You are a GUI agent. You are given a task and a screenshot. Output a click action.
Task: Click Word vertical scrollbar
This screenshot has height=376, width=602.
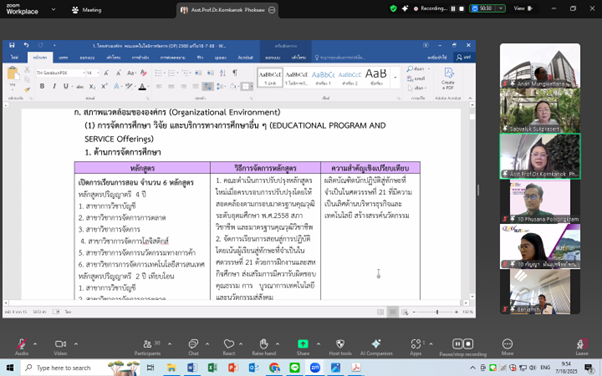[x=472, y=202]
